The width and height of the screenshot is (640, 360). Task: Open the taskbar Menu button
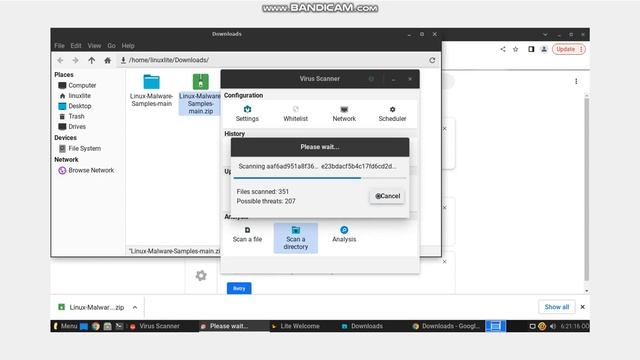click(x=66, y=326)
